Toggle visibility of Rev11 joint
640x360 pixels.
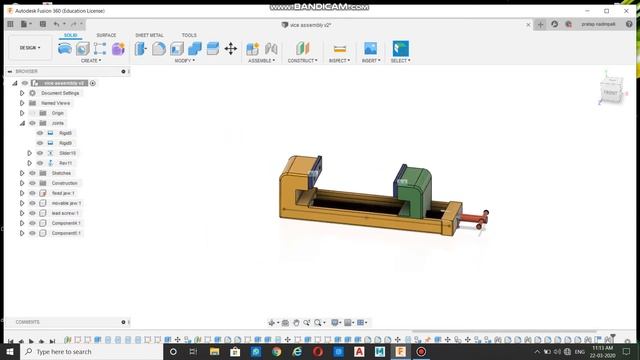(40, 163)
